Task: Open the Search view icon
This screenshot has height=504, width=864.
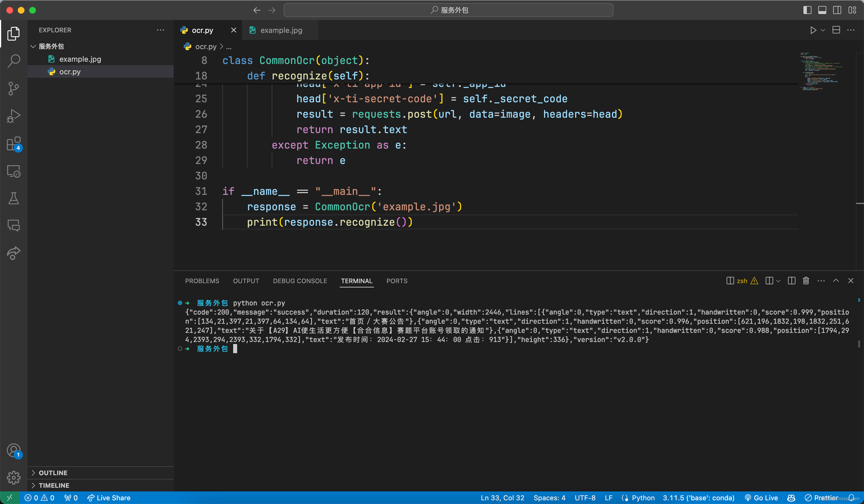Action: (x=14, y=61)
